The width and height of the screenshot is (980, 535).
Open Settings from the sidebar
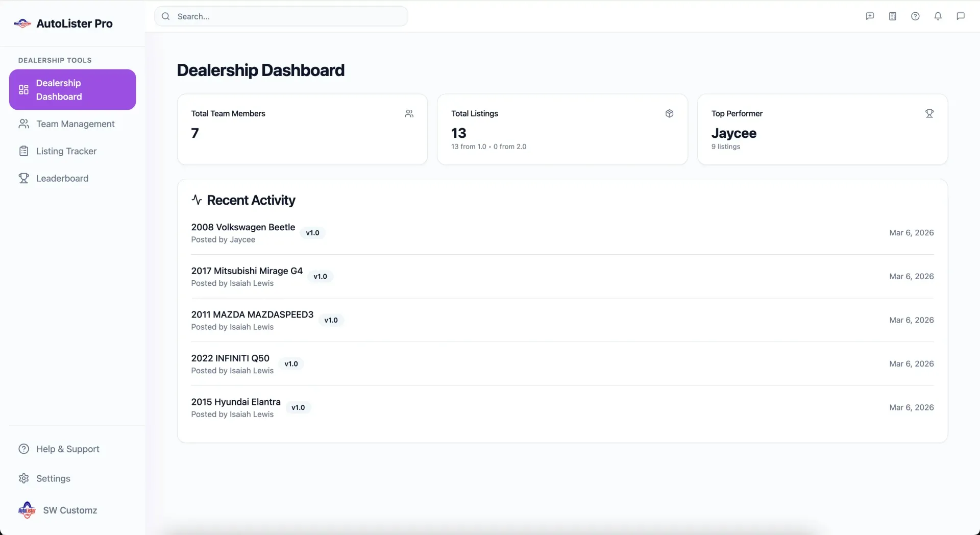72,478
